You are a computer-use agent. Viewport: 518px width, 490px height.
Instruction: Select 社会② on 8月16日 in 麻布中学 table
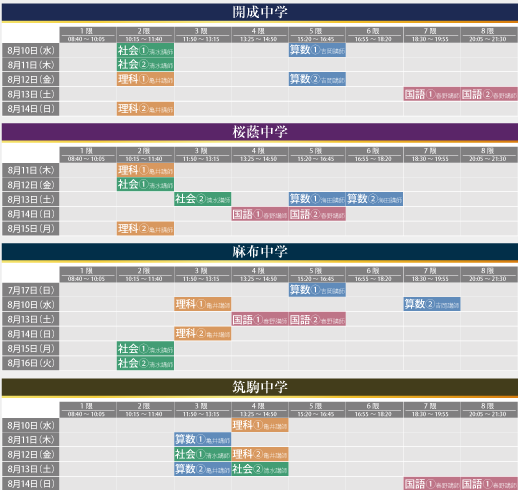coord(145,363)
